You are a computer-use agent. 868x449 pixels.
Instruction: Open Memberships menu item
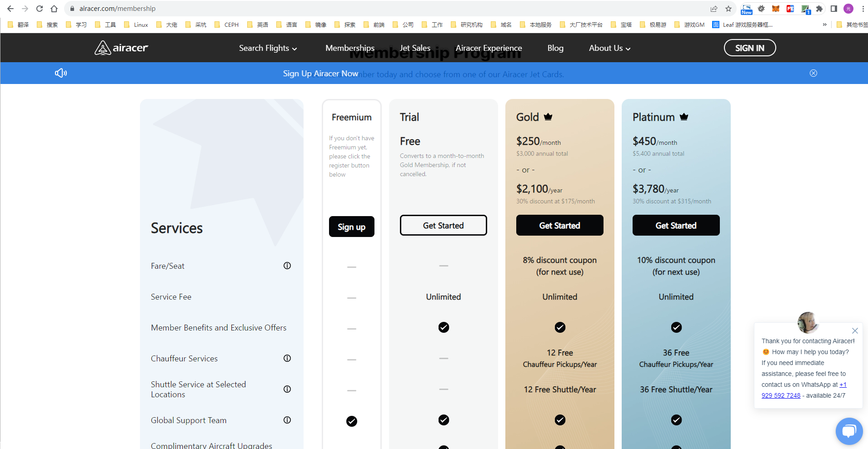[x=350, y=48]
